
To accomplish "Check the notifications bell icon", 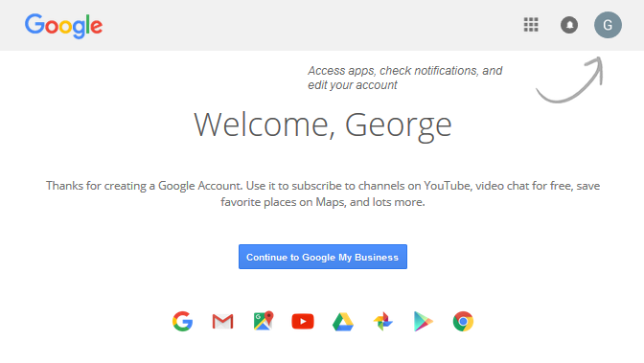I will tap(569, 25).
